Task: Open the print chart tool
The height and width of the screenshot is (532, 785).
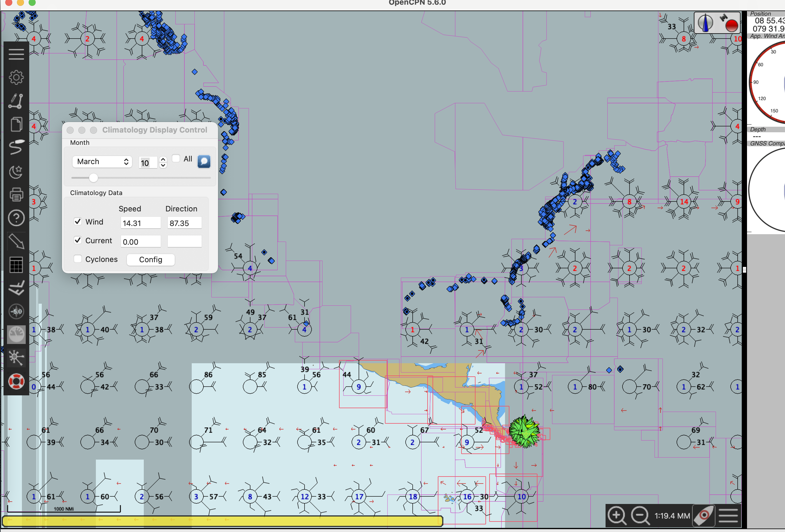Action: [x=16, y=194]
